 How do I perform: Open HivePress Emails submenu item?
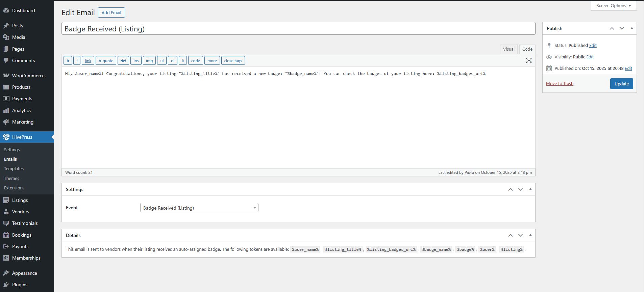(x=10, y=159)
